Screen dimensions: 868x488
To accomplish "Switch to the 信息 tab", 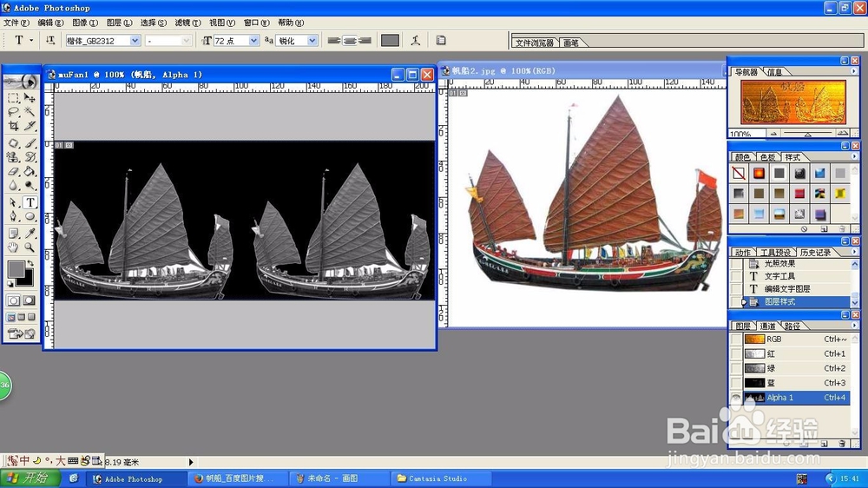I will point(775,72).
